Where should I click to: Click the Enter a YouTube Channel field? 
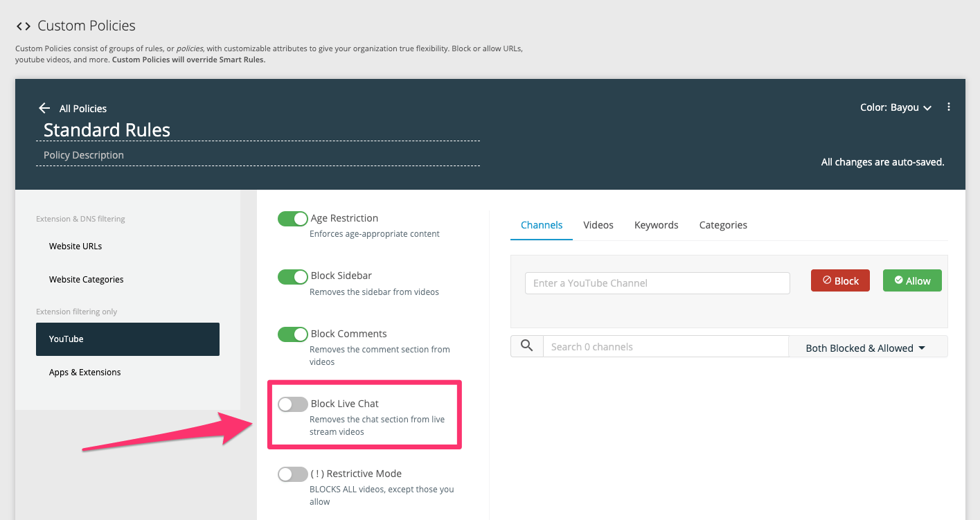657,283
